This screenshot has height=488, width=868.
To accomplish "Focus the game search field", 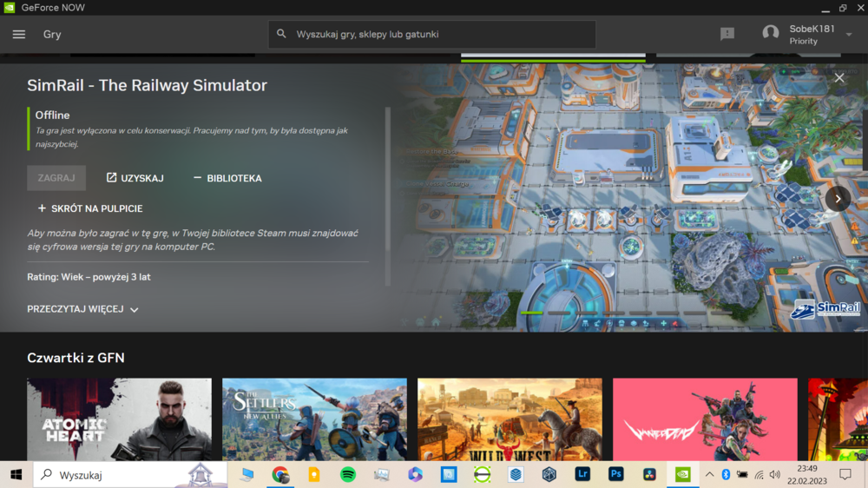I will pyautogui.click(x=431, y=35).
